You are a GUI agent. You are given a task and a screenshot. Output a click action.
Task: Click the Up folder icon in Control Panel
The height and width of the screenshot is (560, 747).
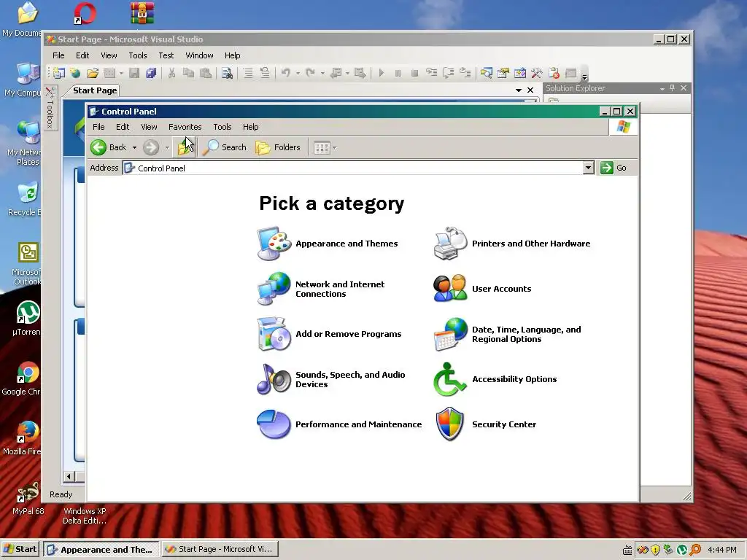click(x=185, y=147)
